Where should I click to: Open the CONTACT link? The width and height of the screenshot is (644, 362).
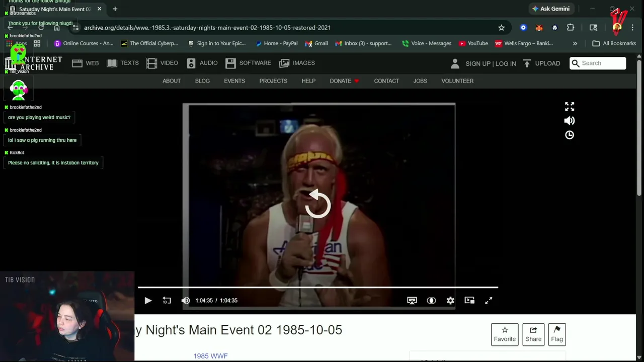[386, 81]
